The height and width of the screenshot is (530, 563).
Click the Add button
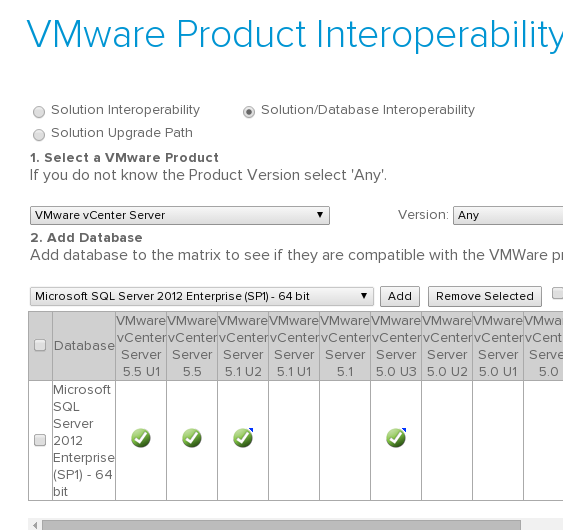pyautogui.click(x=400, y=296)
